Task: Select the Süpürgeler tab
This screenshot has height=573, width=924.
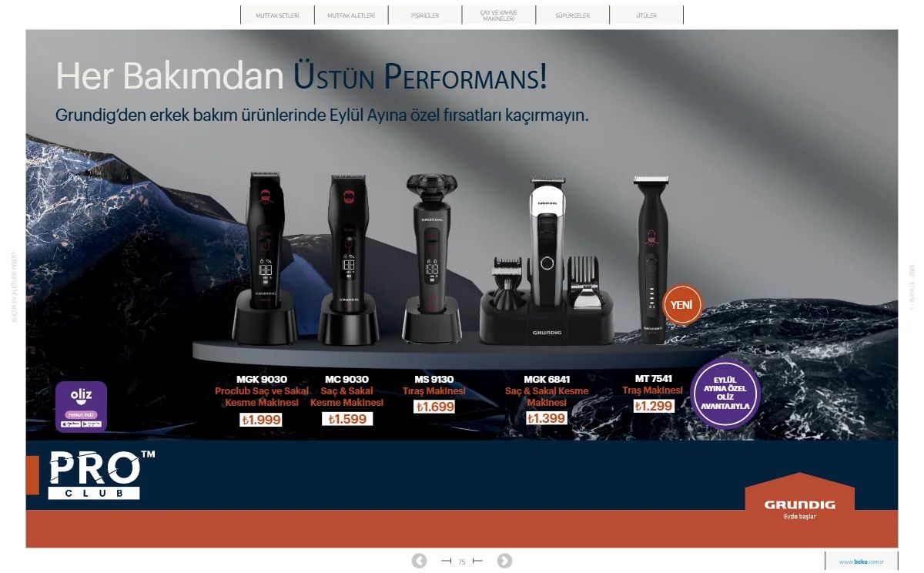Action: [x=573, y=15]
